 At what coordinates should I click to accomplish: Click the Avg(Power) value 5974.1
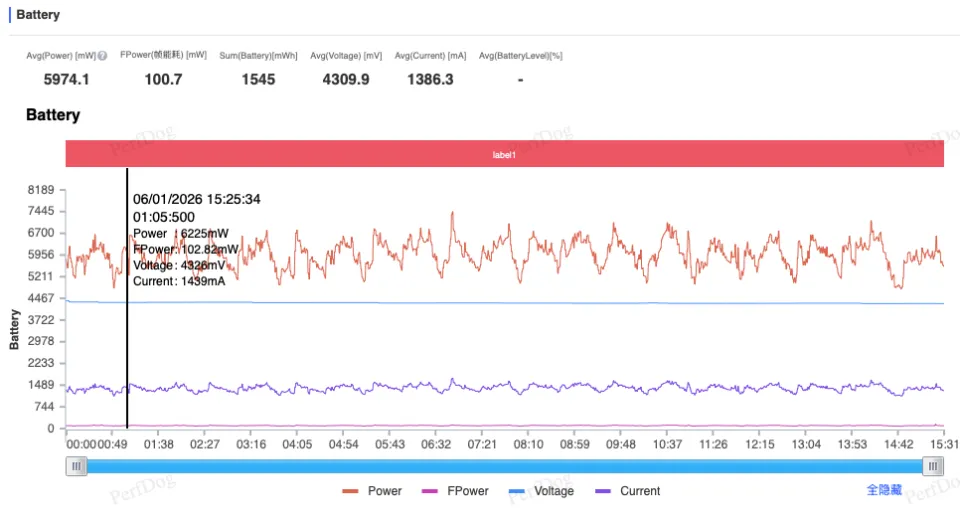[x=66, y=79]
